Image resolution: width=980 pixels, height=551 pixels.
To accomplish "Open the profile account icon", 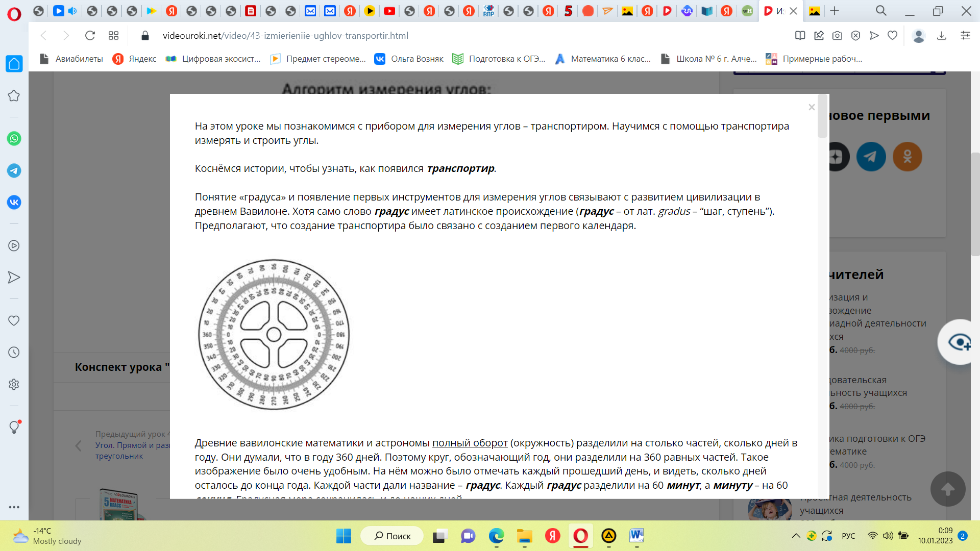I will coord(919,36).
